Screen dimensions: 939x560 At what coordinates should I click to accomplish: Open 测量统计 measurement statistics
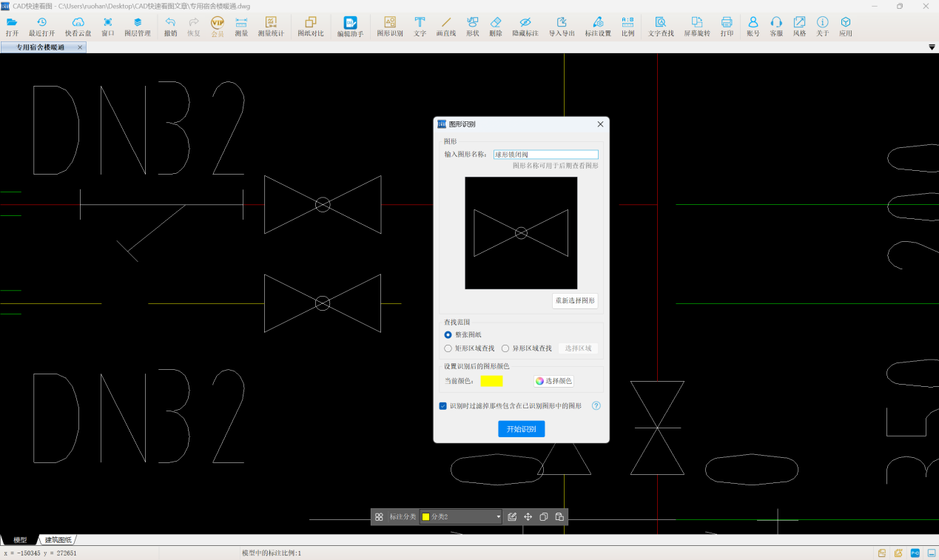pos(271,27)
